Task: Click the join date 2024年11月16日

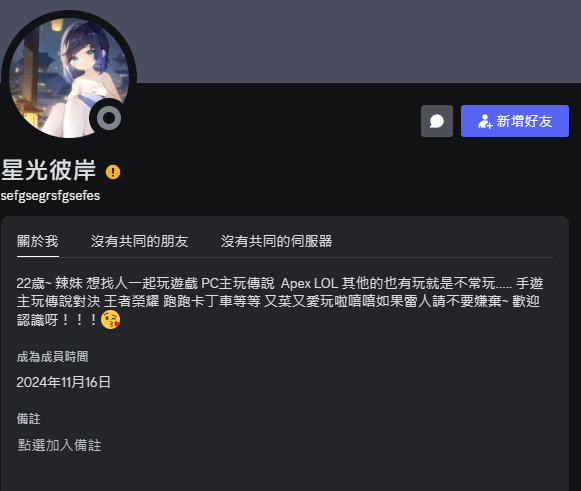Action: (63, 382)
